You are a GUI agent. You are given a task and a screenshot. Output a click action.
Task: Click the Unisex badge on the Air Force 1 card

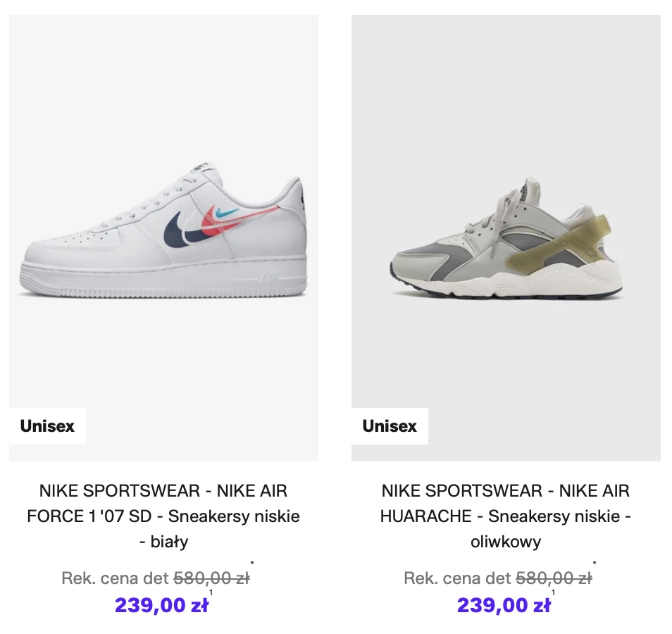(47, 426)
